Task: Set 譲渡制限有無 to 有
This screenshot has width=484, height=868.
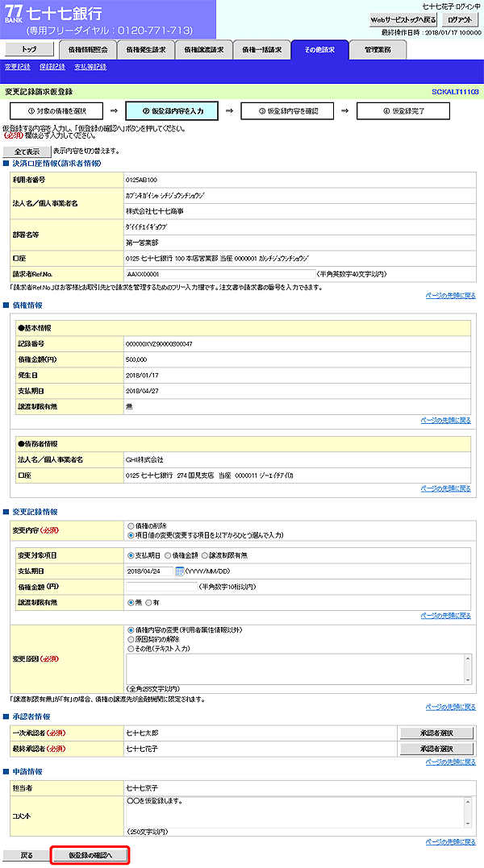Action: [148, 602]
